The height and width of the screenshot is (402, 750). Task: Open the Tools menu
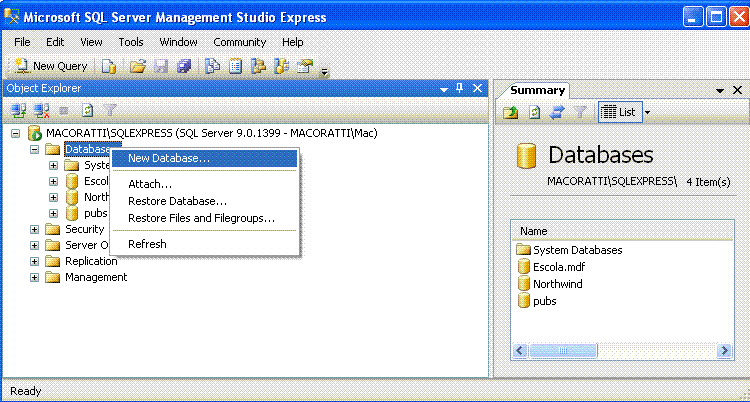point(131,42)
